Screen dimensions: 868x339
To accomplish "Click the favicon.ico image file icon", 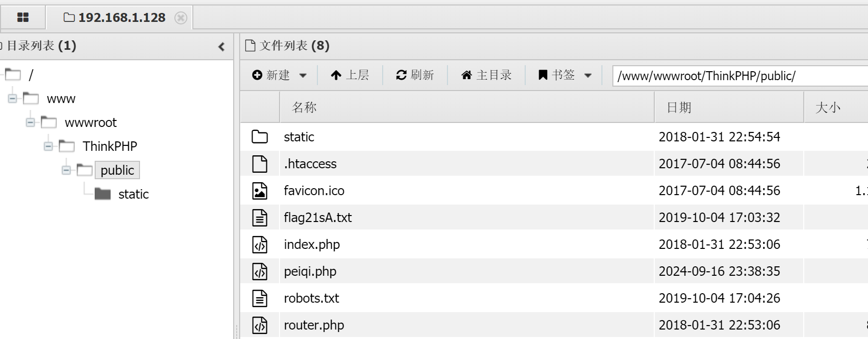I will [260, 191].
